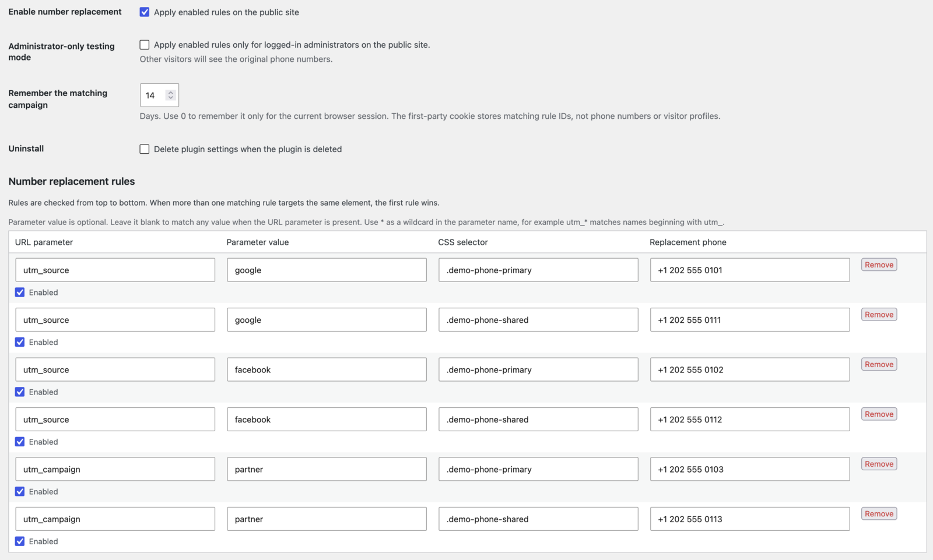Remove the rule with phone +1 202 555 0112
Screen dimensions: 933x560
[879, 414]
